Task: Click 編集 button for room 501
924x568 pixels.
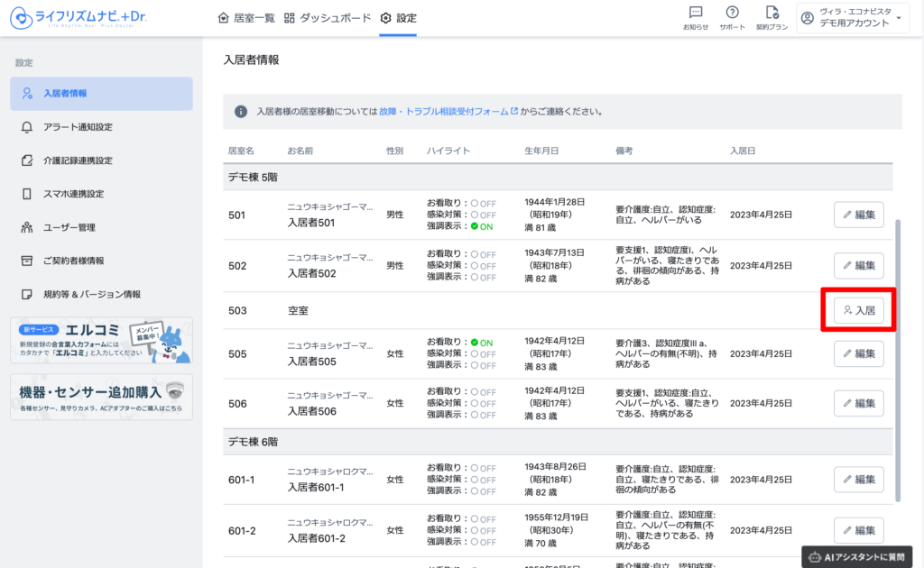Action: click(858, 215)
